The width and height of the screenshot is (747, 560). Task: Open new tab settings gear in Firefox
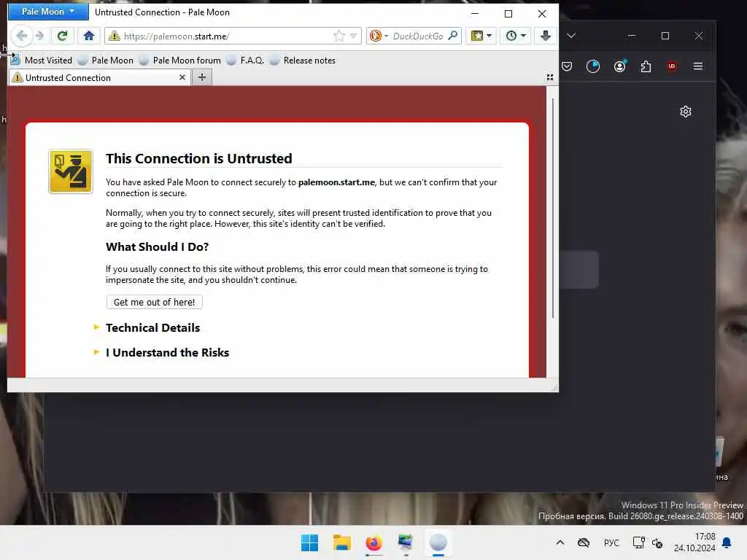pyautogui.click(x=686, y=112)
